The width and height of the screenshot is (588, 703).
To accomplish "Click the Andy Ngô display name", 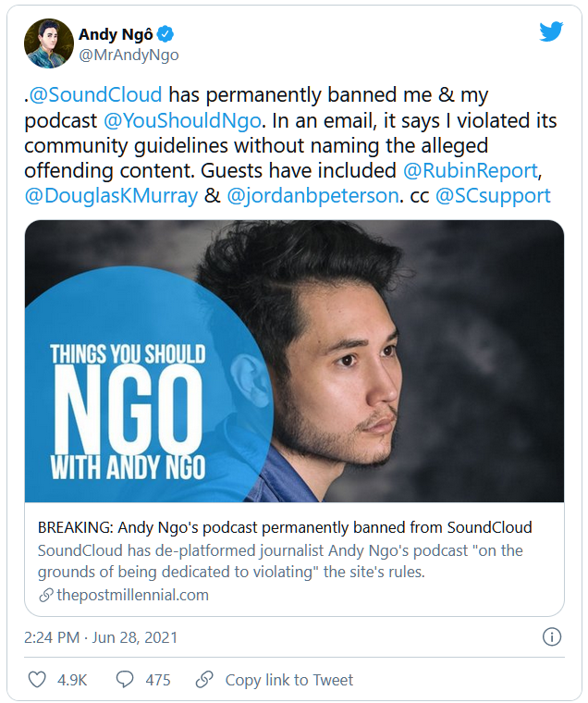I will pyautogui.click(x=117, y=35).
